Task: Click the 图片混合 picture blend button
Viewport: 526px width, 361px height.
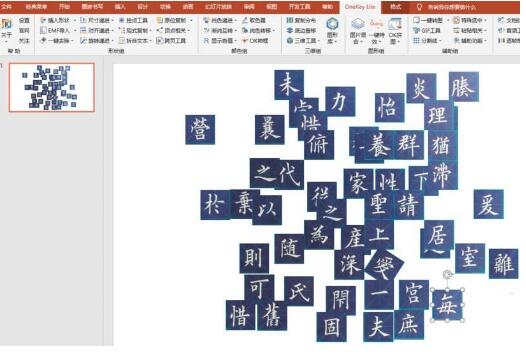Action: click(358, 32)
